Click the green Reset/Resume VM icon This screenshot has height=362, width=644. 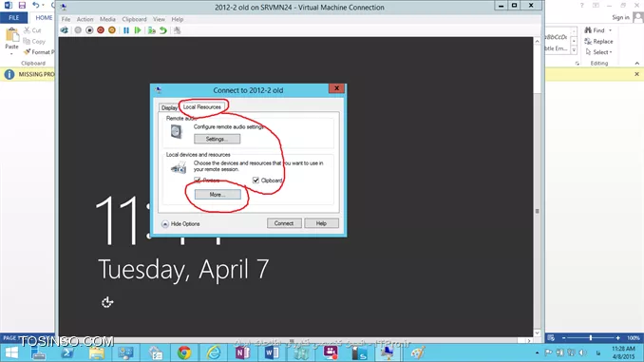(x=138, y=30)
